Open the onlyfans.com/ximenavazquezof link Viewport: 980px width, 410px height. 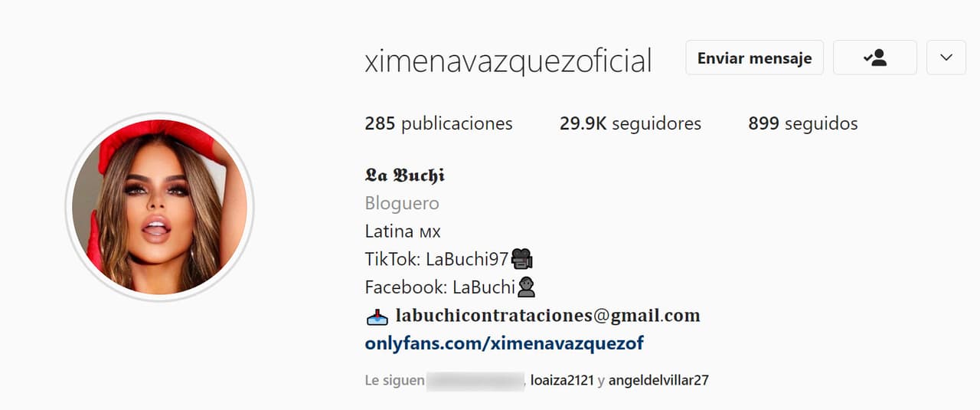[x=505, y=343]
